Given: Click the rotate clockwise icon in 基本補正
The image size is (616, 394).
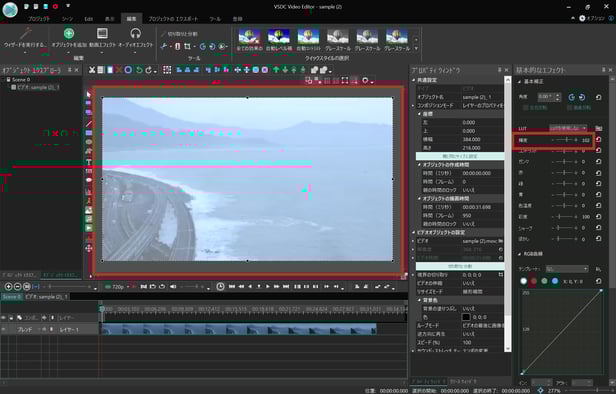Looking at the screenshot, I should [582, 97].
